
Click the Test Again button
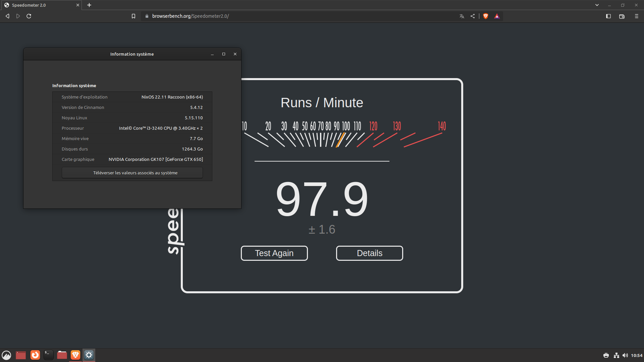point(274,253)
